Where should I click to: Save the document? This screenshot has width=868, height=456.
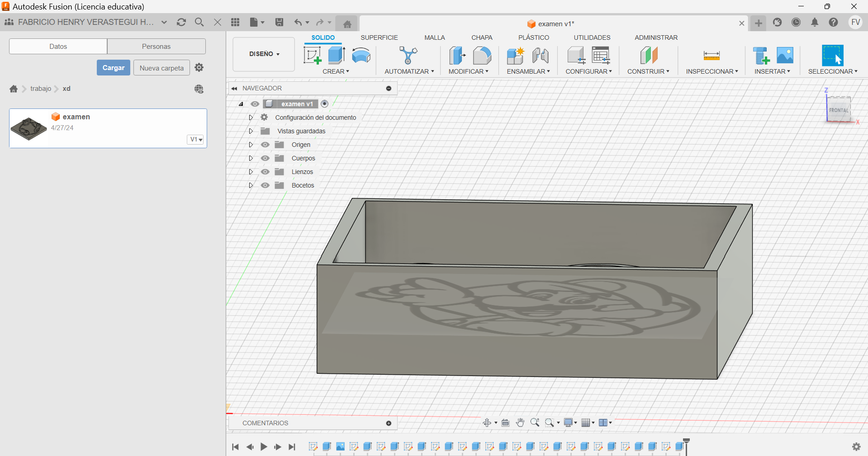(279, 22)
